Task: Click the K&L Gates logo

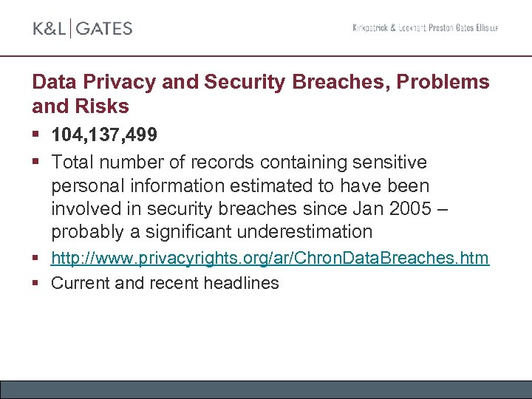Action: [82, 29]
